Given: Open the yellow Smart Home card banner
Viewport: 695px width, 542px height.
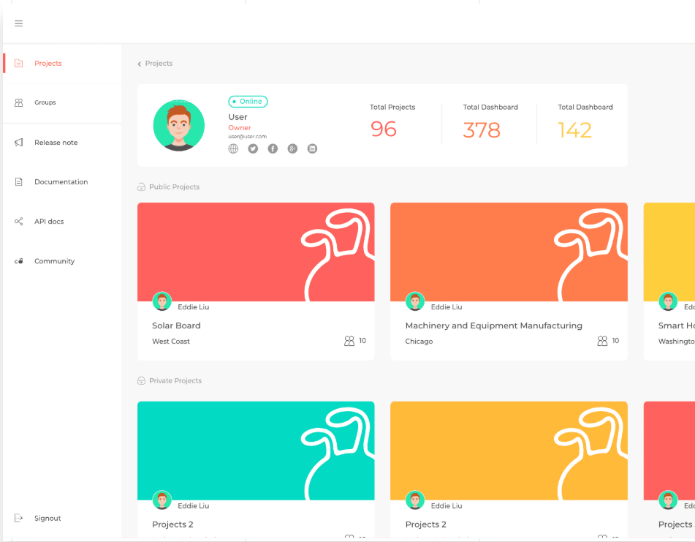Looking at the screenshot, I should (x=669, y=252).
